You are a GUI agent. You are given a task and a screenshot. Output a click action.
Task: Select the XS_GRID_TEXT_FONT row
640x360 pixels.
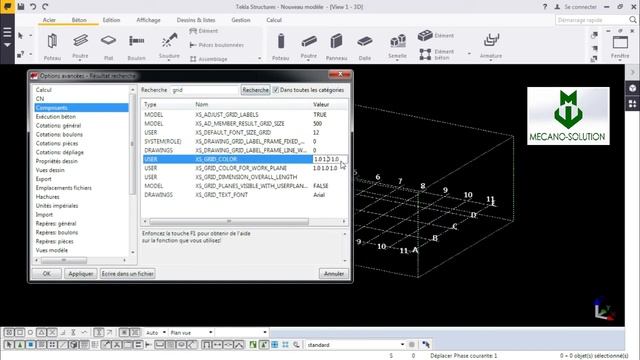pos(245,195)
